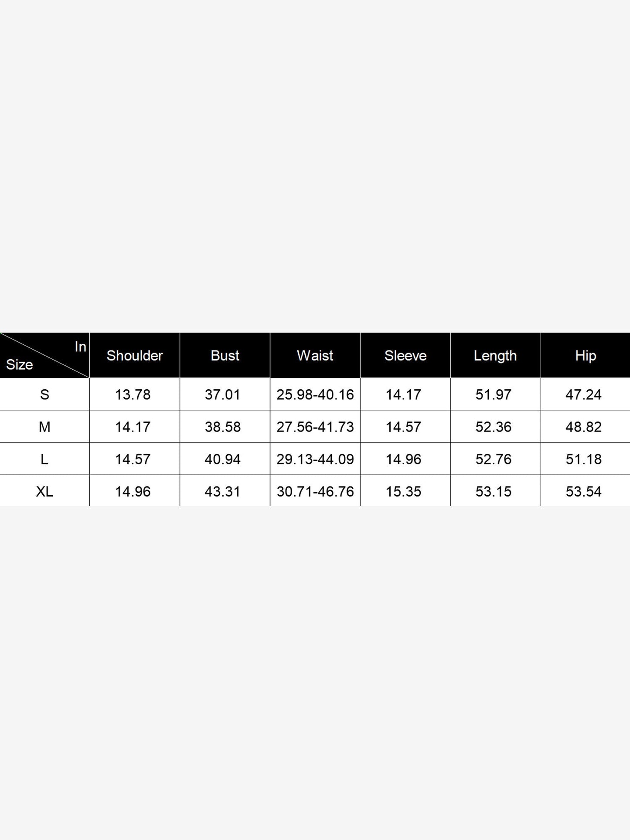Click the Shoulder column header
630x840 pixels.
coord(135,356)
